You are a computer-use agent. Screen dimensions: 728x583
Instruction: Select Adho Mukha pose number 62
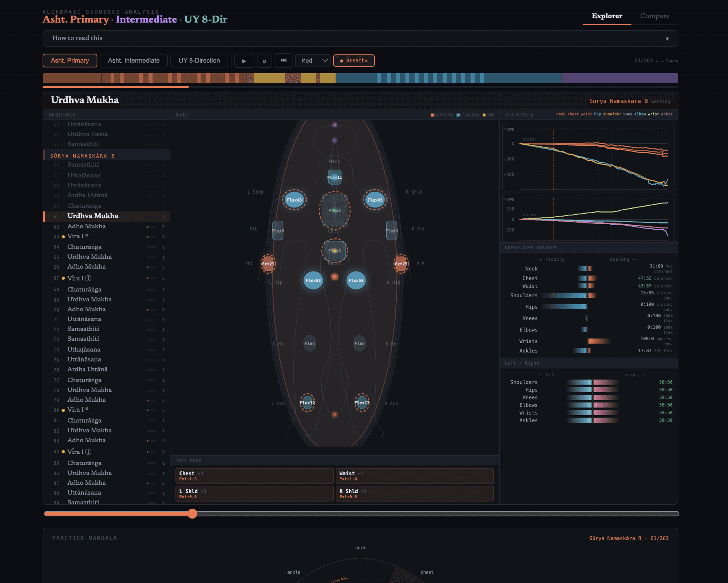coord(87,226)
